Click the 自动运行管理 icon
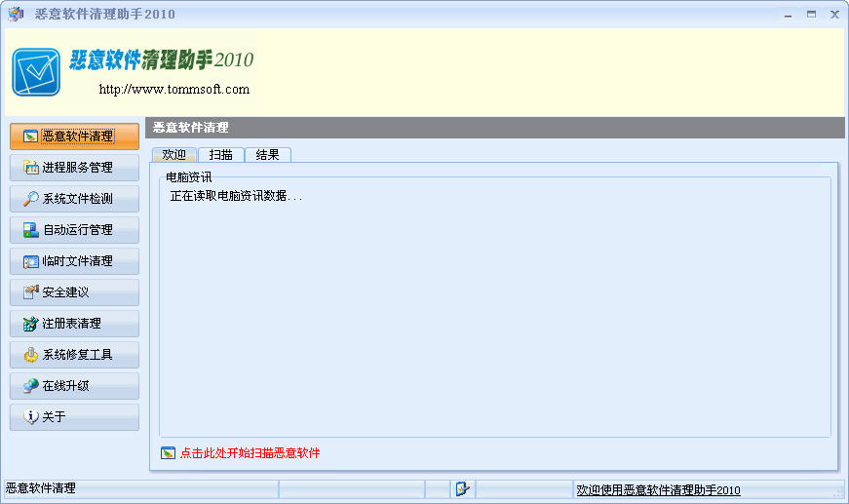The image size is (849, 504). [x=31, y=230]
